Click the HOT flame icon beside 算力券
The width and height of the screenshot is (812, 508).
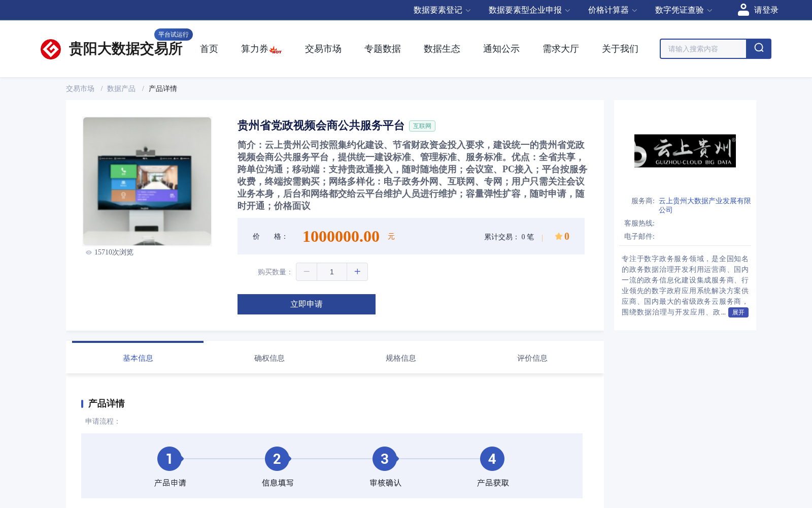point(276,50)
